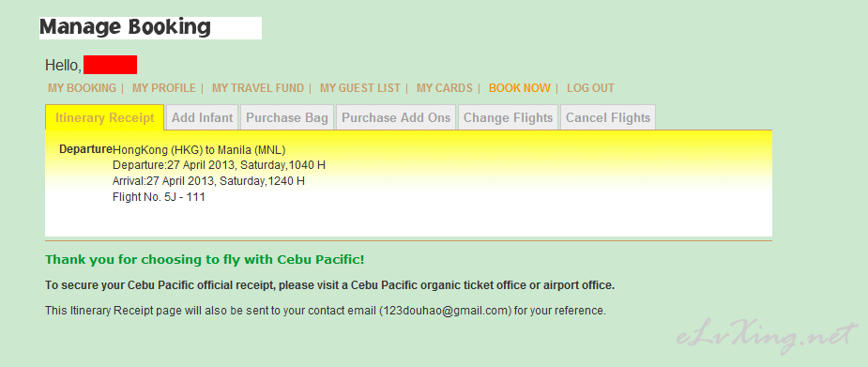Switch to the Itinerary Receipt tab
This screenshot has width=868, height=367.
click(104, 117)
